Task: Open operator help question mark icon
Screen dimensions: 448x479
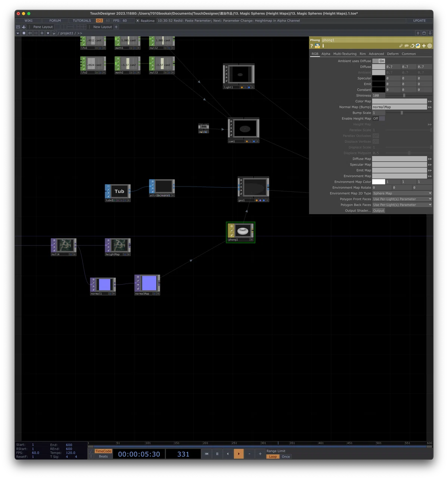Action: coord(311,46)
